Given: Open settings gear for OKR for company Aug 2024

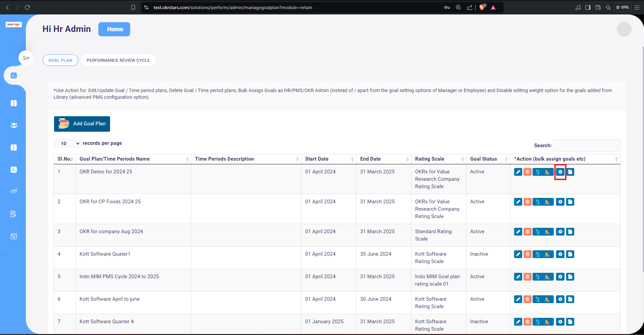Looking at the screenshot, I should (560, 232).
